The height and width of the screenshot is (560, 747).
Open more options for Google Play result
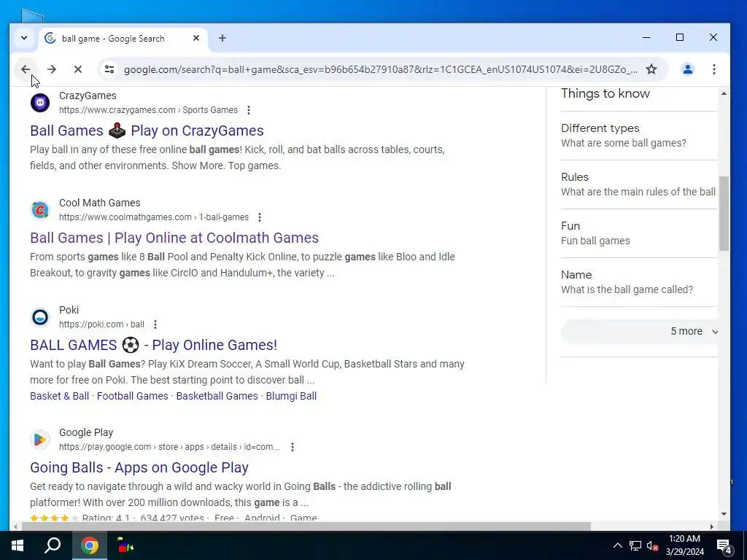point(293,447)
